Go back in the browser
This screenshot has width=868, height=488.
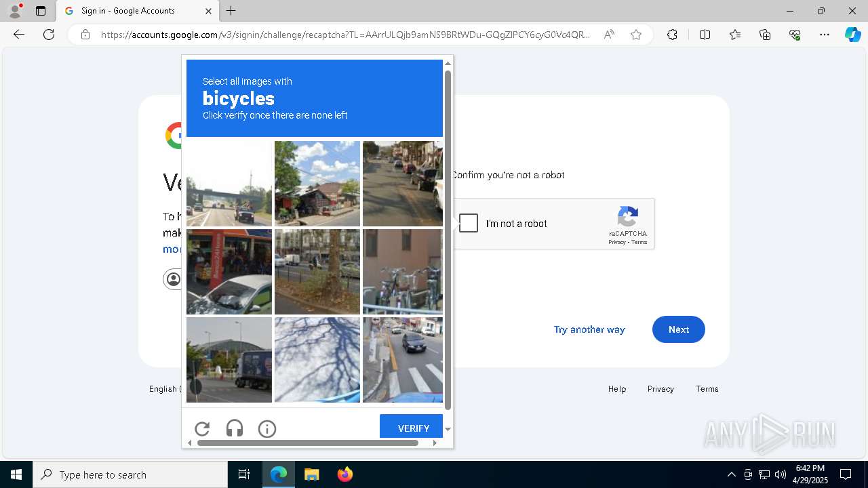click(19, 35)
